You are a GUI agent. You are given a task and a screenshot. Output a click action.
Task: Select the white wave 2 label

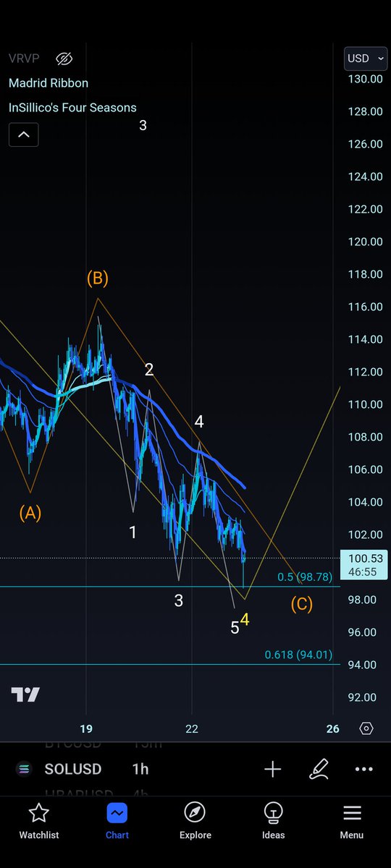pos(149,370)
